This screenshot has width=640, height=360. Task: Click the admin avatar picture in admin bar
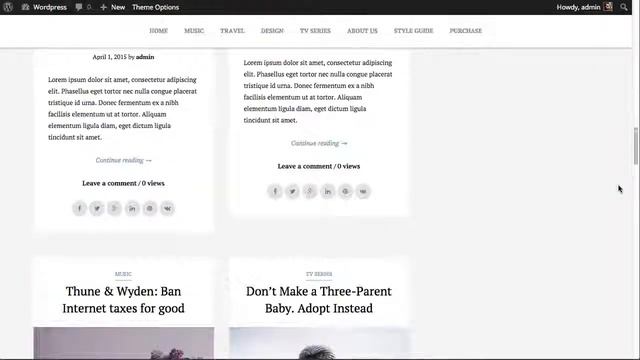coord(608,7)
